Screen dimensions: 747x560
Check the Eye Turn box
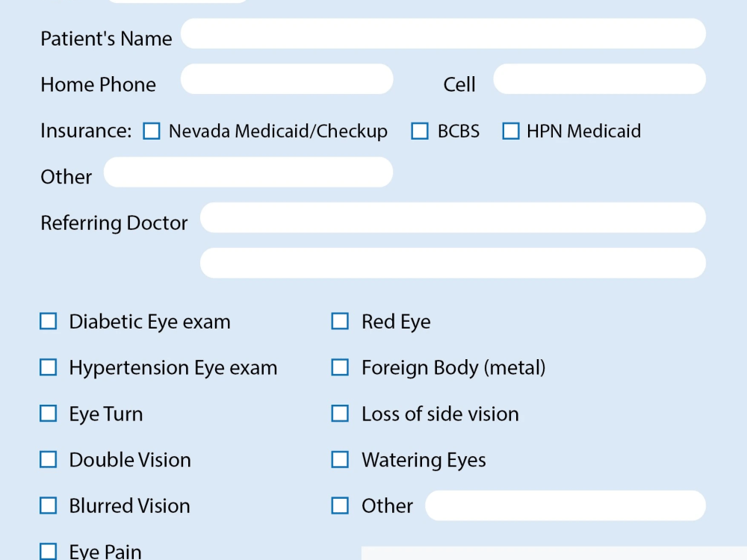point(48,413)
